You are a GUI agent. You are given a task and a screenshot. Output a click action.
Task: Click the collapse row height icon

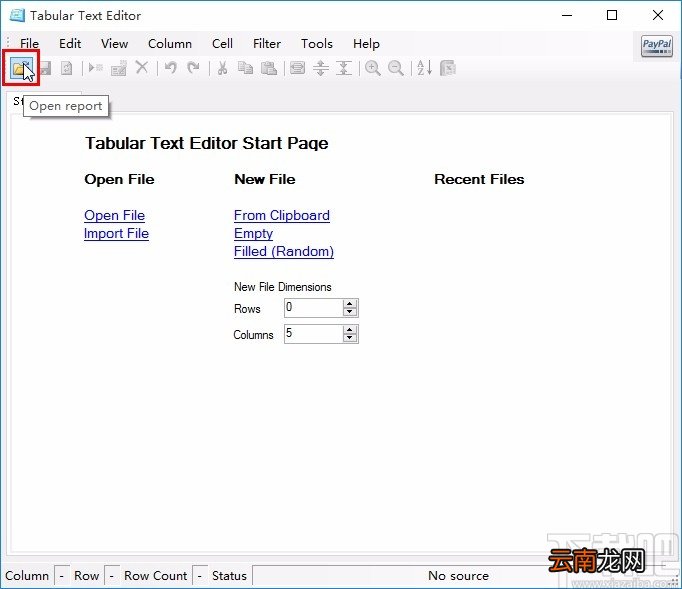[344, 68]
